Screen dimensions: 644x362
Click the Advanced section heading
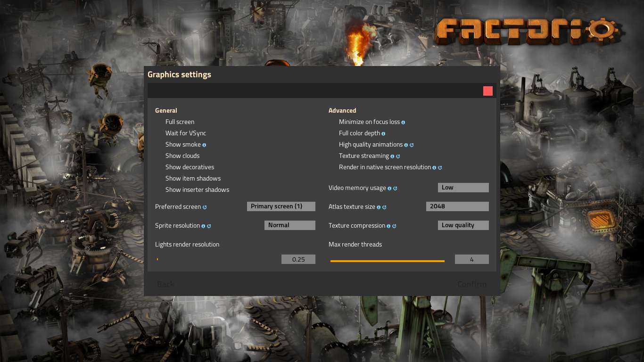[342, 111]
